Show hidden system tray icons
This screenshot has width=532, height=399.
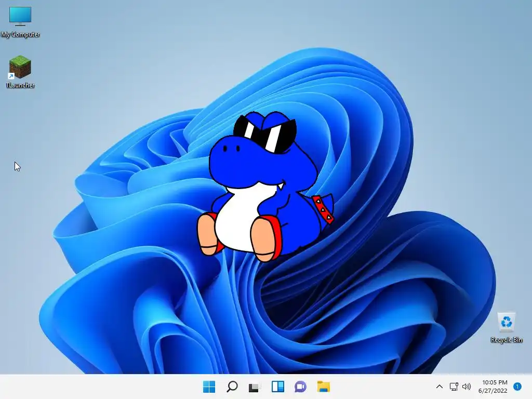pos(439,387)
